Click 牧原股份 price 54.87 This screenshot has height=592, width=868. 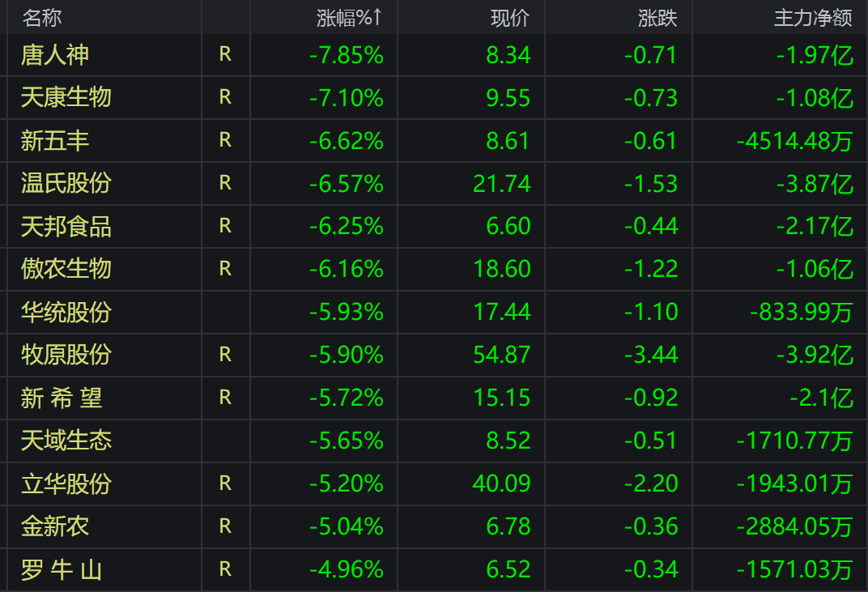pyautogui.click(x=502, y=355)
